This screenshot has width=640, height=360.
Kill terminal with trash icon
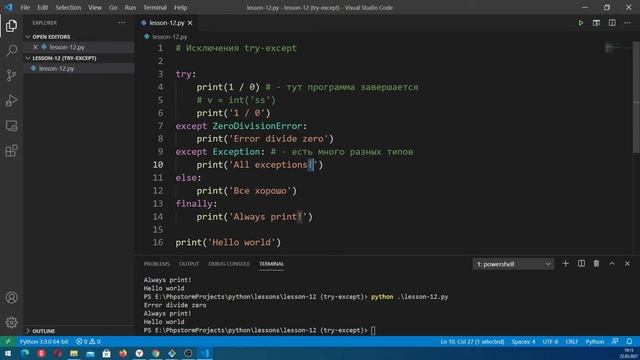click(x=596, y=264)
